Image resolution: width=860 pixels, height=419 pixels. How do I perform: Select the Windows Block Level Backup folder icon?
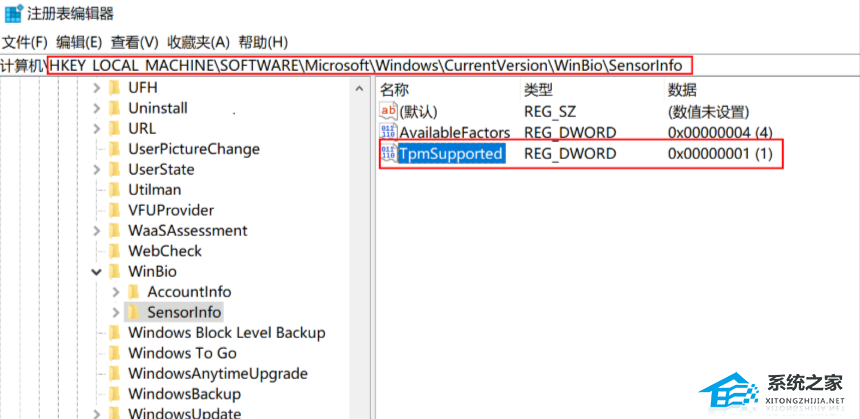(114, 332)
